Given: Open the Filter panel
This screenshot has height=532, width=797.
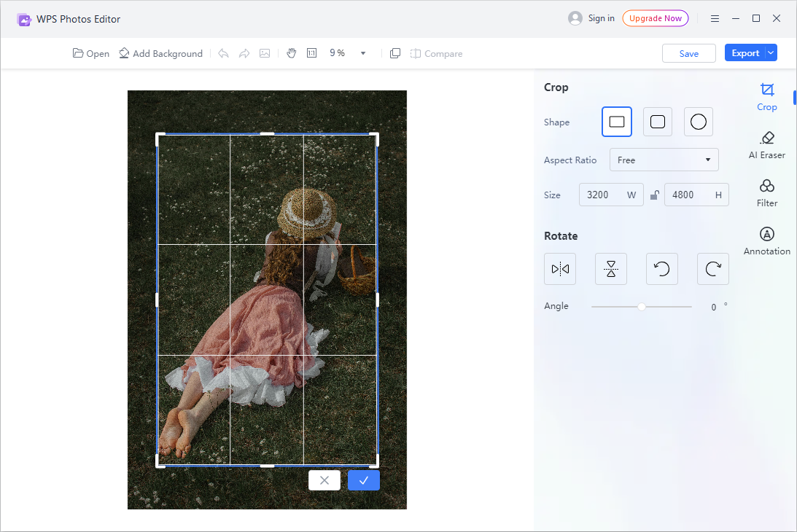Looking at the screenshot, I should (x=766, y=192).
